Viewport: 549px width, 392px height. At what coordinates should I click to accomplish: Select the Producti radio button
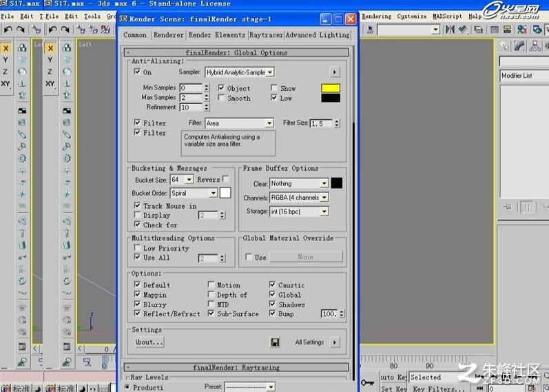click(127, 387)
